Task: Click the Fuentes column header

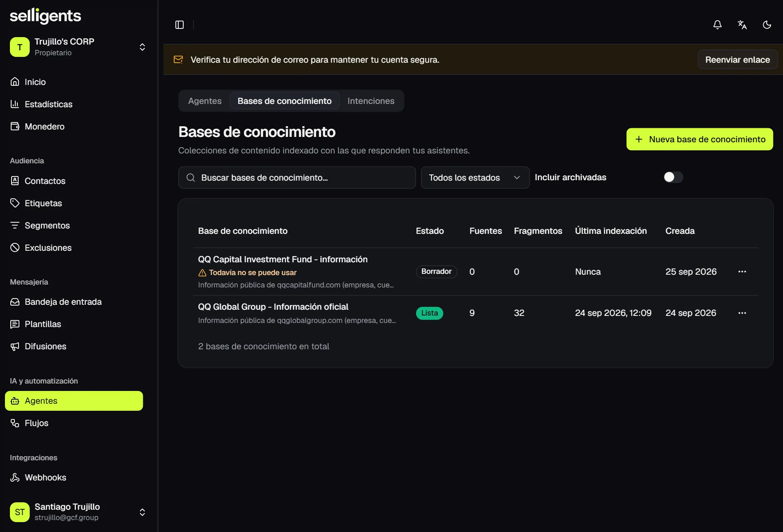Action: [x=485, y=231]
